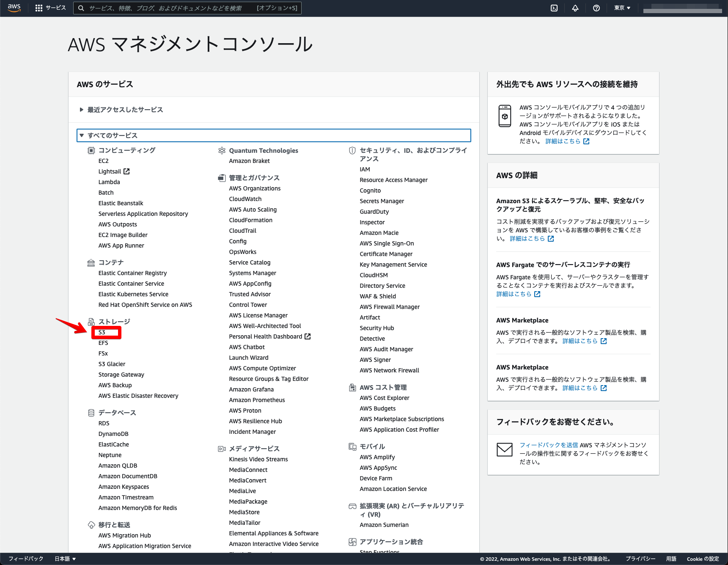Click 詳細はこちら under Amazon S3 backup article
Screen dimensions: 728x565
(527, 239)
